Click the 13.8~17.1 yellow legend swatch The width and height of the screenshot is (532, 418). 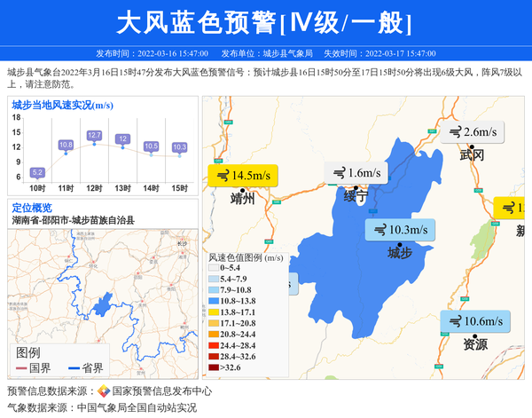click(x=214, y=312)
